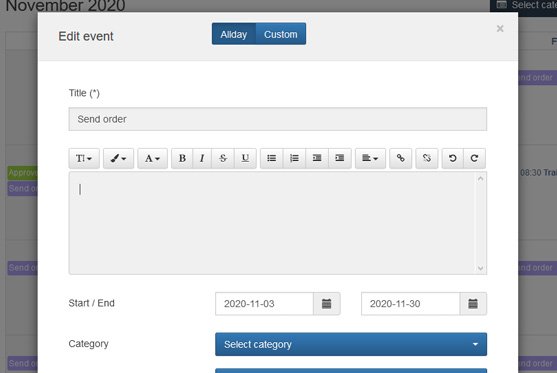
Task: Switch event to Custom time mode
Action: point(281,34)
